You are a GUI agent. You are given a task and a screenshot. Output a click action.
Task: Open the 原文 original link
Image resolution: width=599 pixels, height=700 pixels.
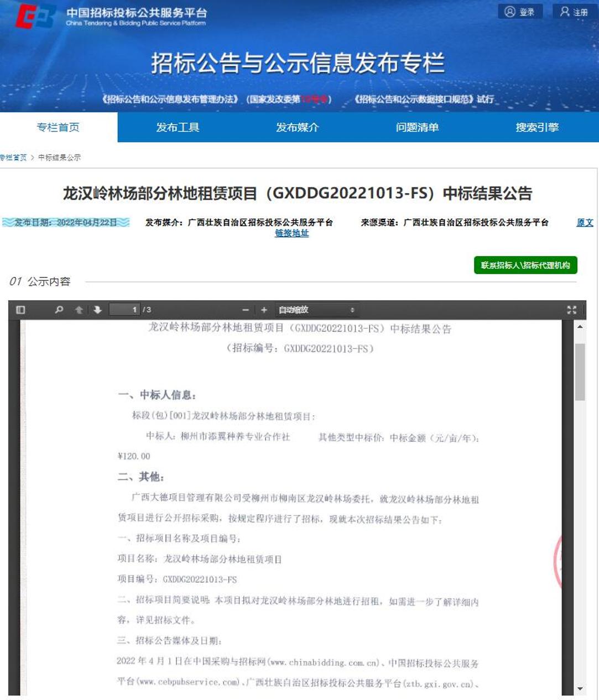[x=585, y=222]
